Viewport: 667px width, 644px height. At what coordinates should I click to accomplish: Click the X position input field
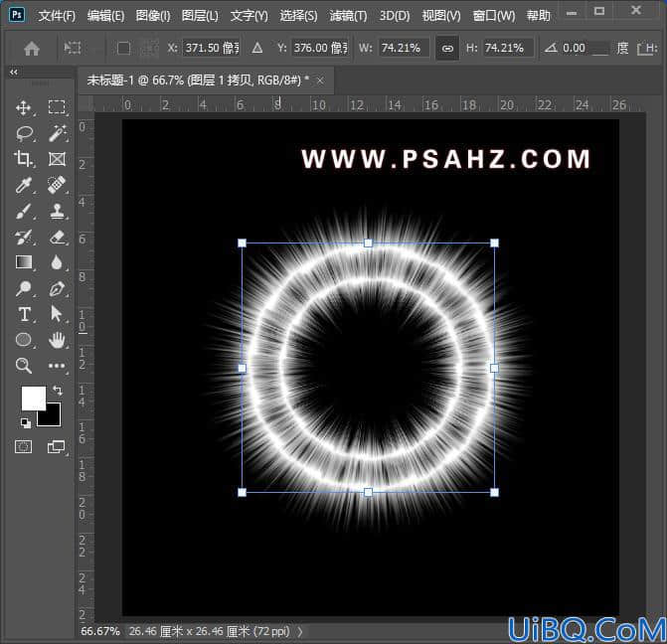(x=212, y=48)
